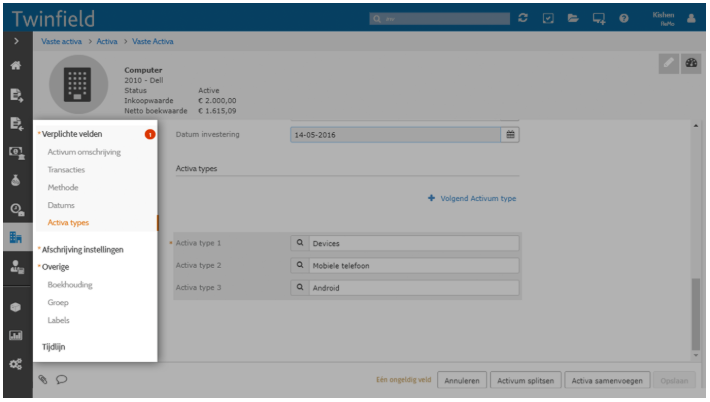Open the comment speech bubble icon
The width and height of the screenshot is (710, 402).
62,380
